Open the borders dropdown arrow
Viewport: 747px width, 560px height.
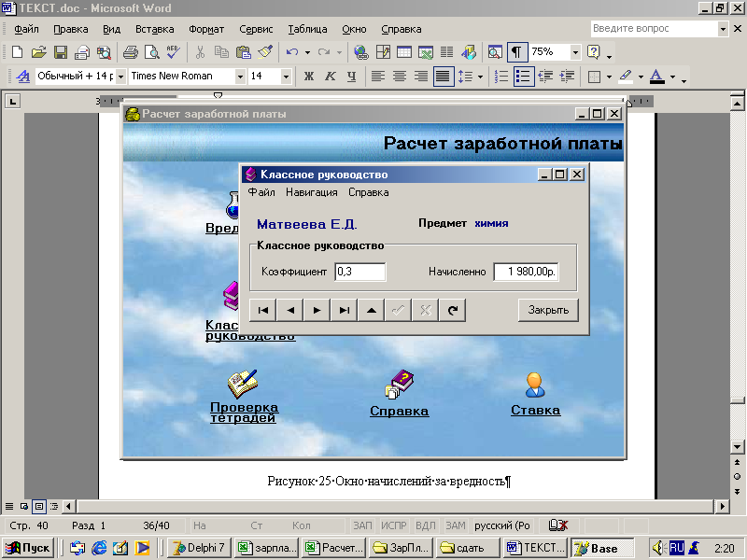(x=609, y=77)
